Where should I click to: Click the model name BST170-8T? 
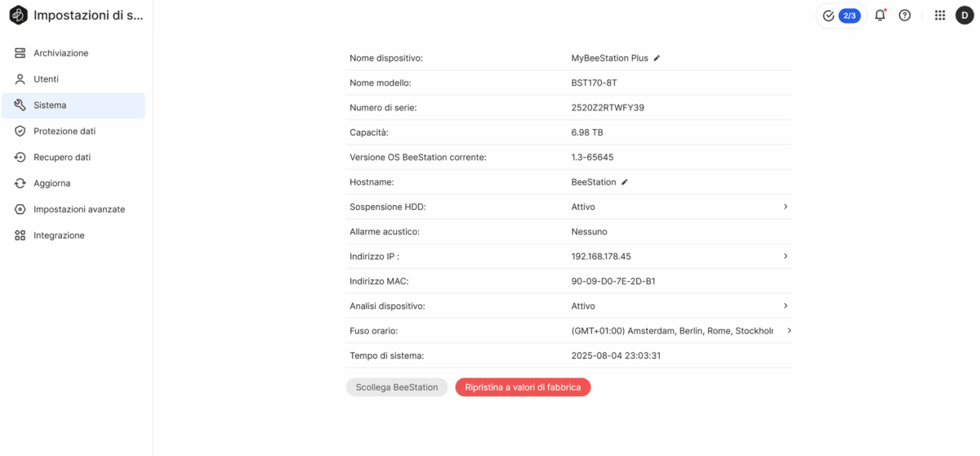point(594,83)
